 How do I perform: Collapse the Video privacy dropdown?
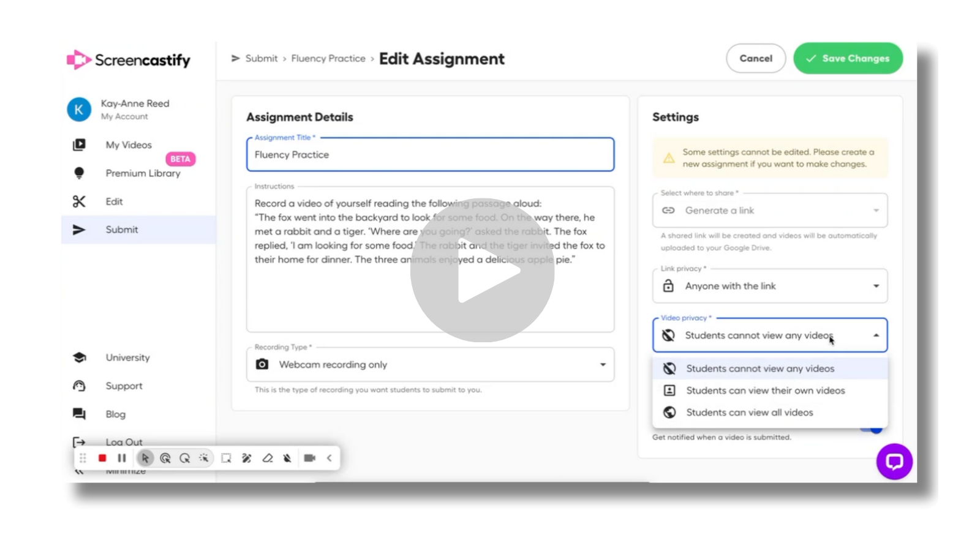click(876, 335)
